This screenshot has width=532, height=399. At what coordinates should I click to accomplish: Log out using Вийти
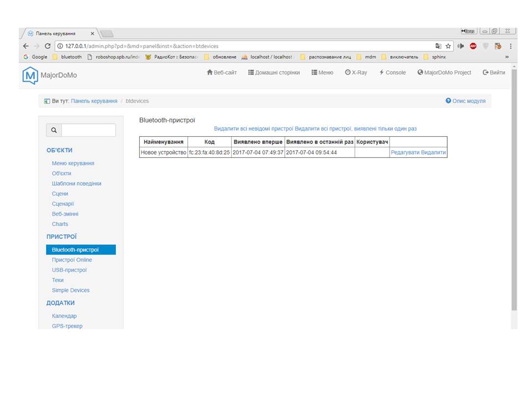[x=494, y=72]
